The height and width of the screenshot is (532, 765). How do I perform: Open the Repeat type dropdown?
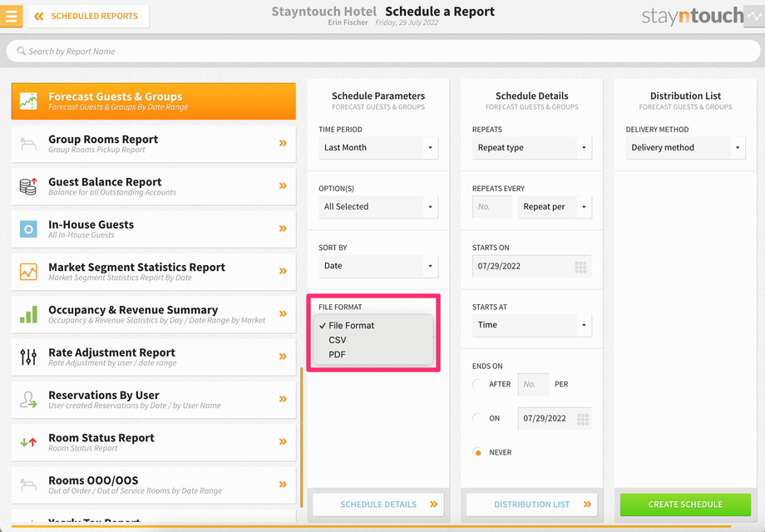tap(532, 148)
